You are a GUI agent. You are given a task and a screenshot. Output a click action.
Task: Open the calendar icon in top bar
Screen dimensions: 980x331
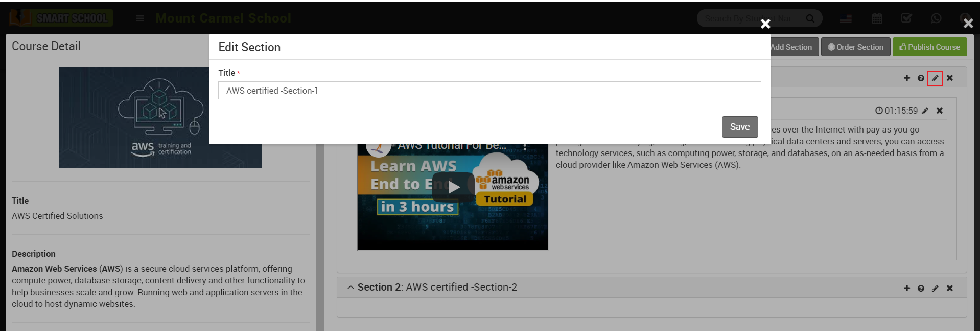click(x=877, y=19)
